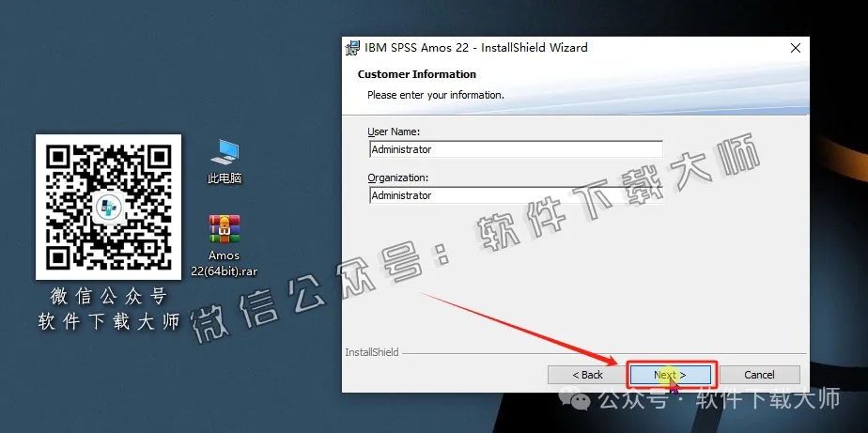
Task: Click the QR code image on desktop
Action: [109, 207]
